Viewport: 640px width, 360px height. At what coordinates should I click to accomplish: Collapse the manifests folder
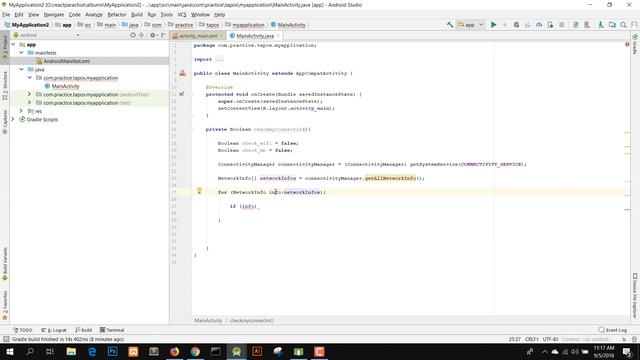tap(21, 53)
